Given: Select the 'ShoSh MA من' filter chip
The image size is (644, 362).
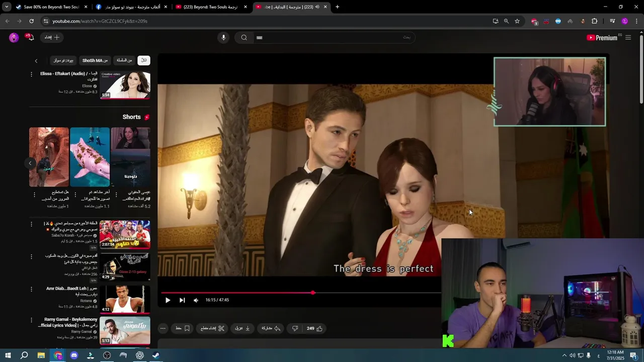Looking at the screenshot, I should point(95,60).
